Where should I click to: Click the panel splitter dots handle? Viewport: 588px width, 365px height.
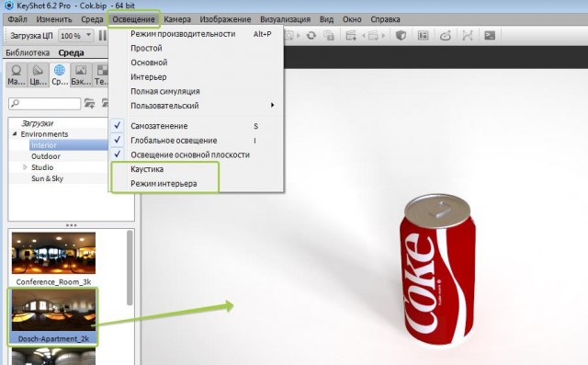click(72, 225)
